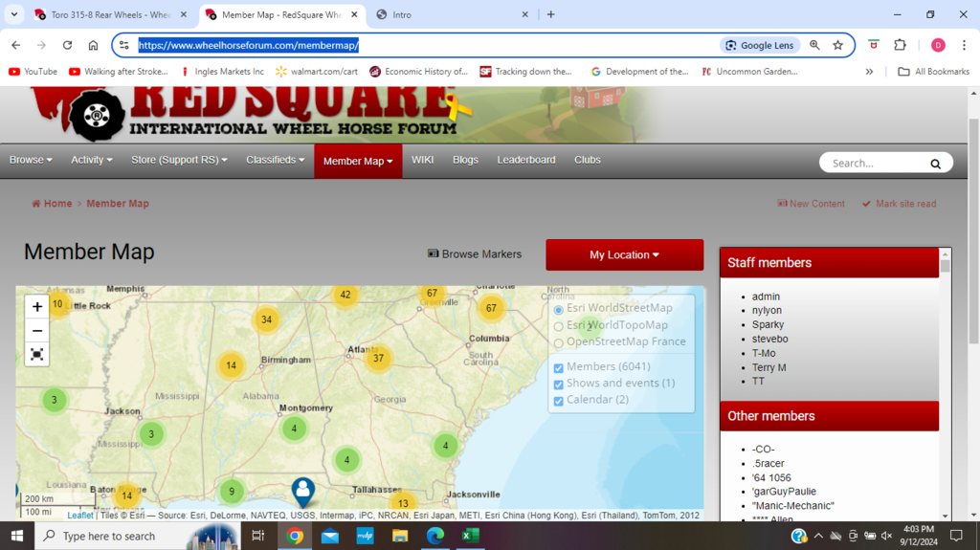Toggle the Calendar (2) layer checkbox
The width and height of the screenshot is (980, 550).
click(559, 401)
